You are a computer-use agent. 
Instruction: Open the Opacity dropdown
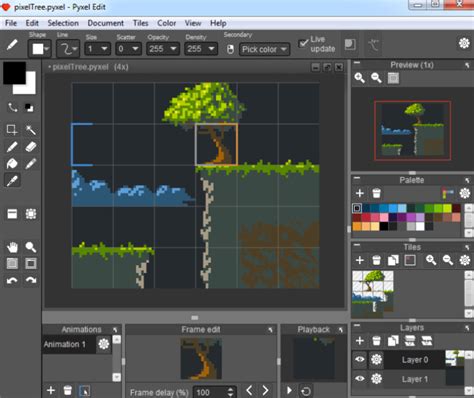click(163, 49)
